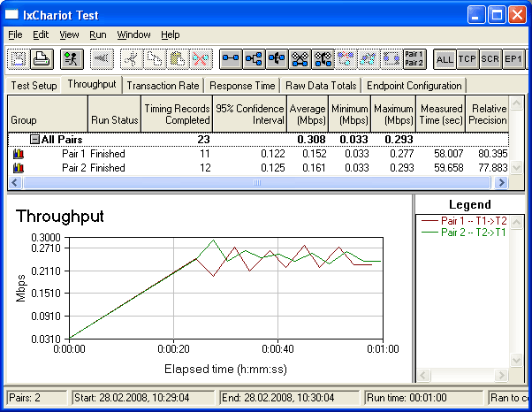
Task: Open the Help menu
Action: (x=170, y=34)
